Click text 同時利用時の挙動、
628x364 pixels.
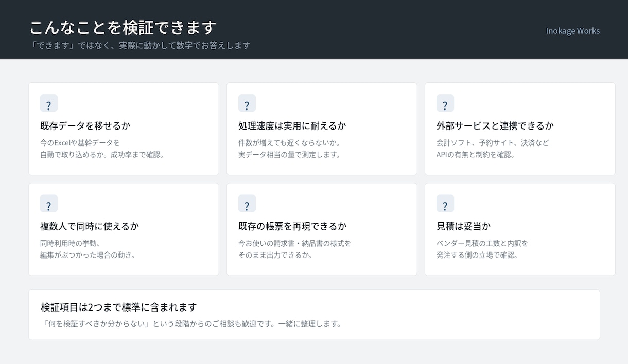coord(70,244)
